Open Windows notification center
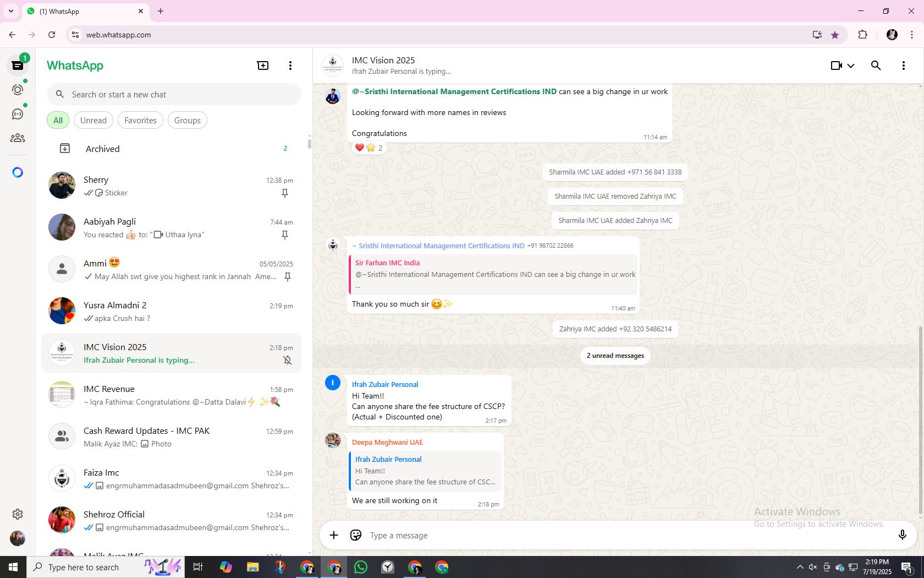The image size is (924, 578). (907, 567)
